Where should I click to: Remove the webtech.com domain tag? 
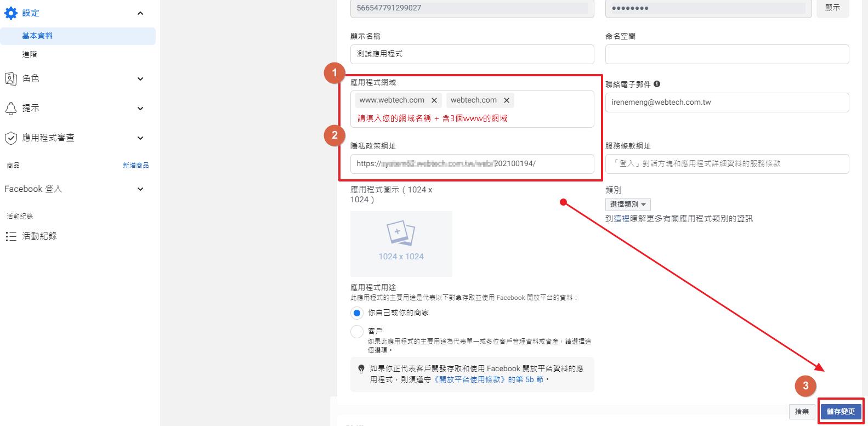(x=507, y=100)
